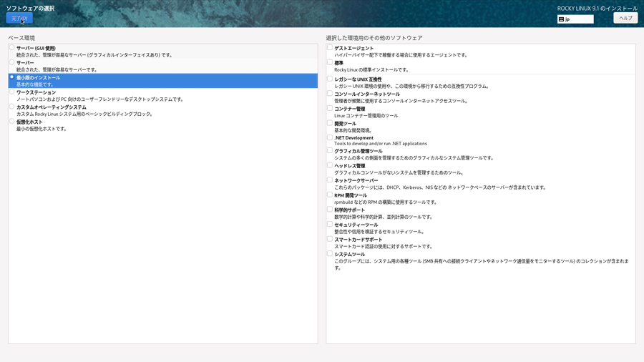This screenshot has height=362, width=644.
Task: Choose 最小限のインストール radio option
Action: [12, 77]
